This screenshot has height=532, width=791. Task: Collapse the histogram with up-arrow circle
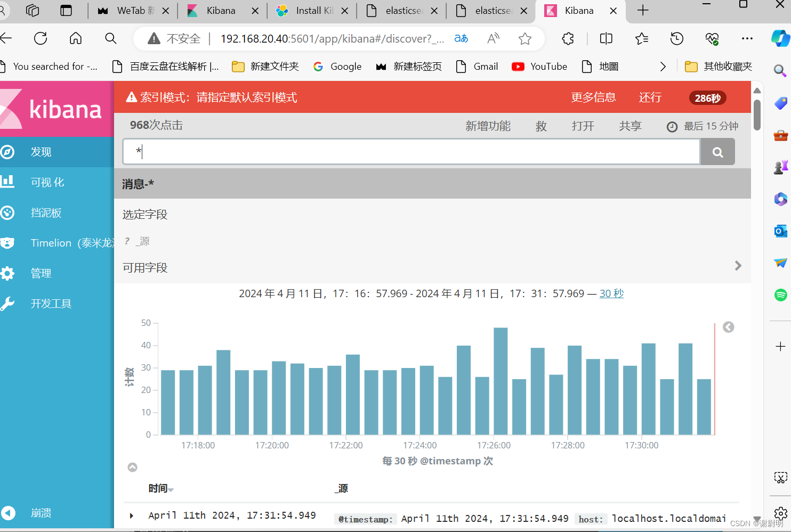(x=133, y=467)
